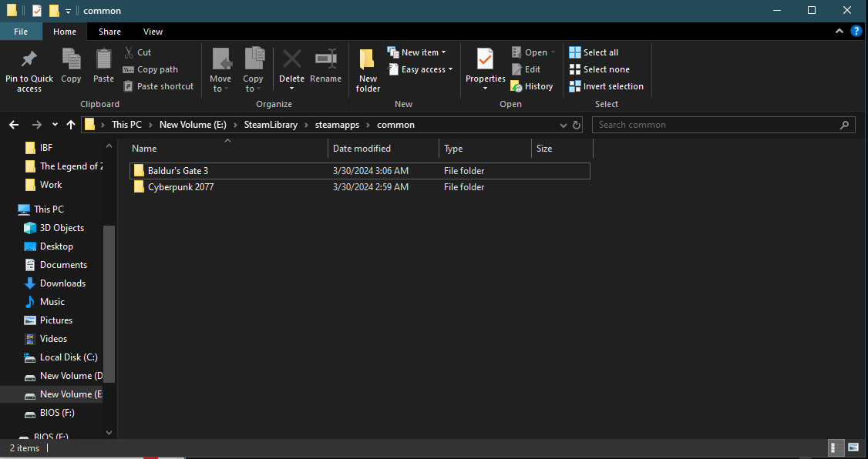Click the Search common input box
Viewport: 868px width, 459px height.
coord(715,125)
